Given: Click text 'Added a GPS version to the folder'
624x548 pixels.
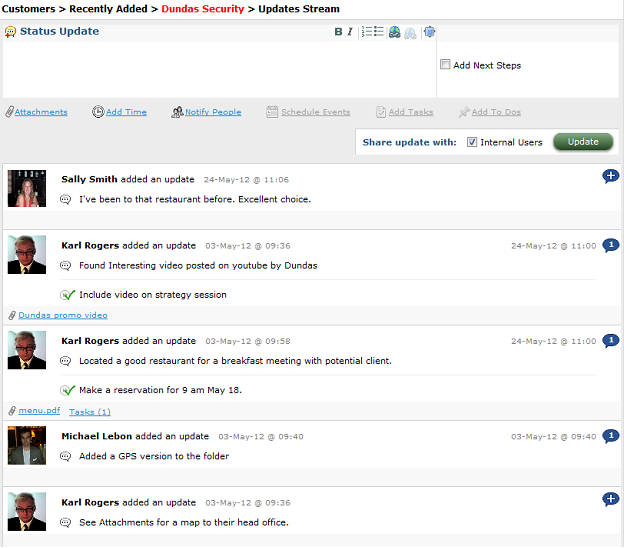Looking at the screenshot, I should [x=154, y=456].
